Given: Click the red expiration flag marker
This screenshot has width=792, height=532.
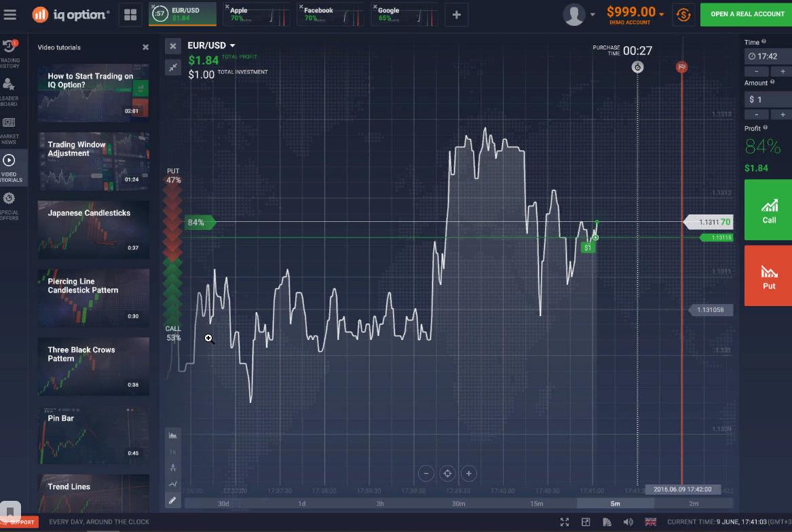Looking at the screenshot, I should click(x=682, y=66).
